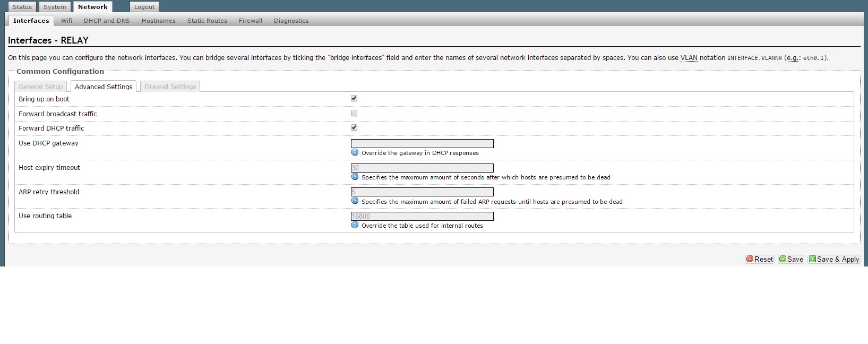
Task: Open the System top-level menu
Action: (55, 7)
